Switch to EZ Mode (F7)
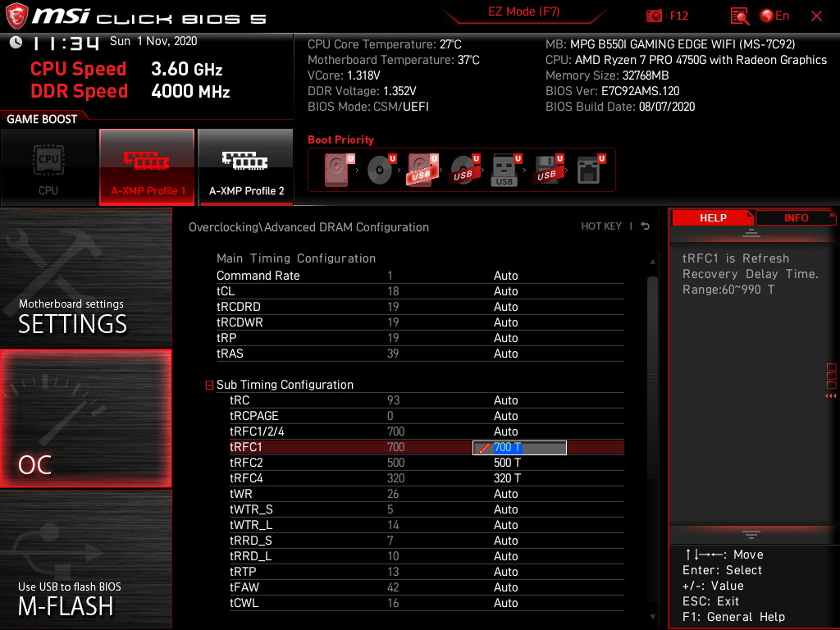 coord(524,11)
